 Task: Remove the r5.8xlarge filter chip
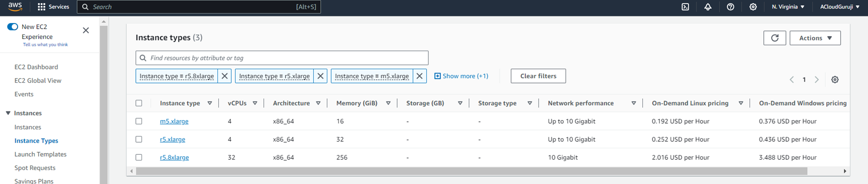tap(224, 76)
